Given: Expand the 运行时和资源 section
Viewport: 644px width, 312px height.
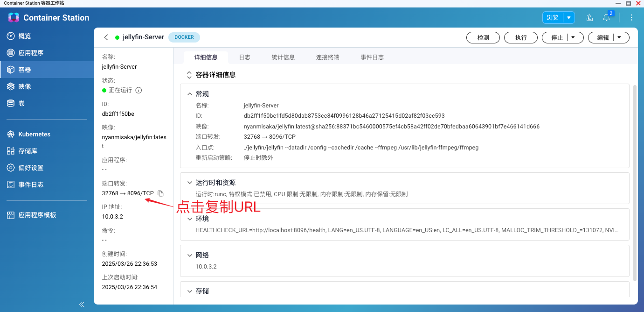Looking at the screenshot, I should tap(190, 183).
